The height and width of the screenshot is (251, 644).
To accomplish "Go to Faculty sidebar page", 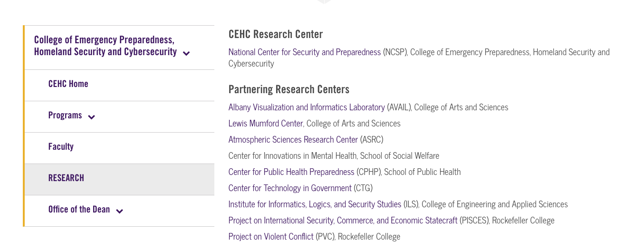I will (61, 147).
